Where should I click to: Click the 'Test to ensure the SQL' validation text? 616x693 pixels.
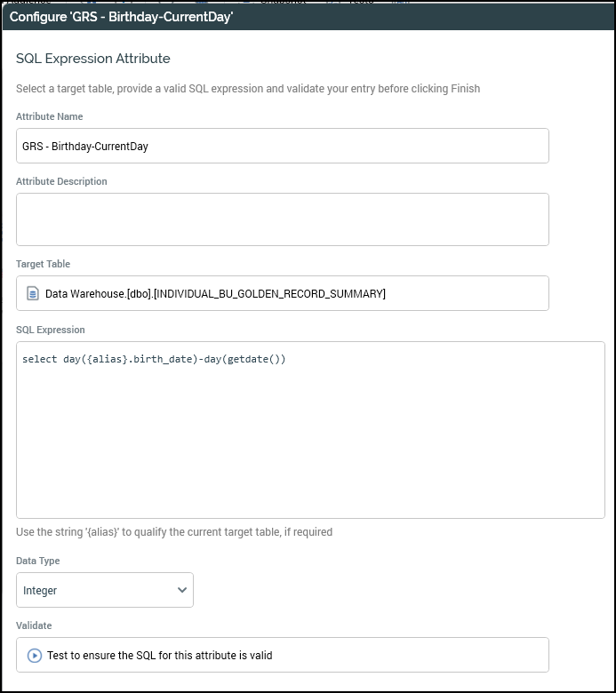coord(159,656)
